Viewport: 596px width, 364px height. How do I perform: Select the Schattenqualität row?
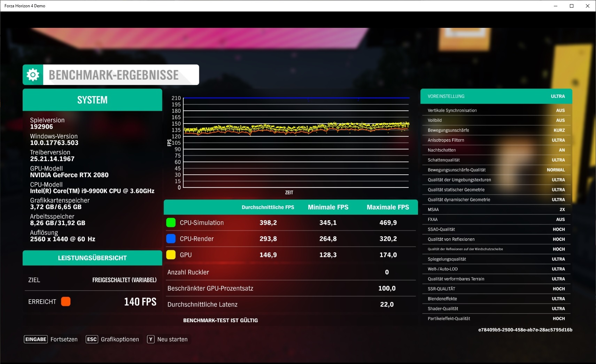(496, 160)
